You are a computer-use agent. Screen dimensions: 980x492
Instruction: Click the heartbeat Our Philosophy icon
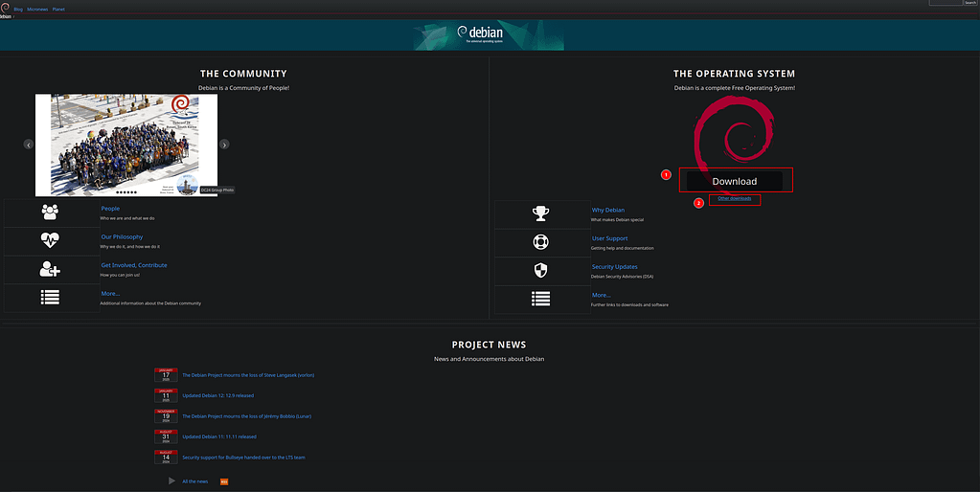coord(50,240)
